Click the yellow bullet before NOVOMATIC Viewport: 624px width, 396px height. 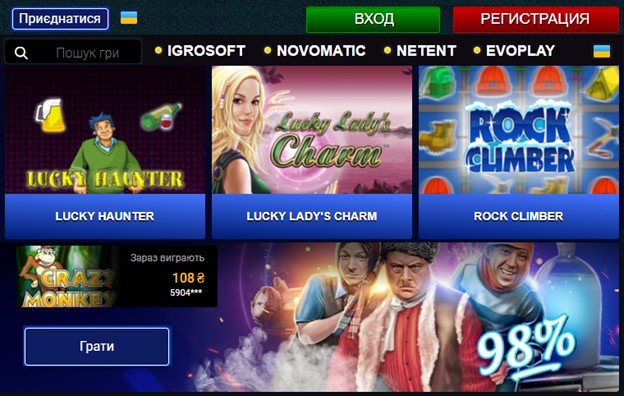(x=267, y=50)
